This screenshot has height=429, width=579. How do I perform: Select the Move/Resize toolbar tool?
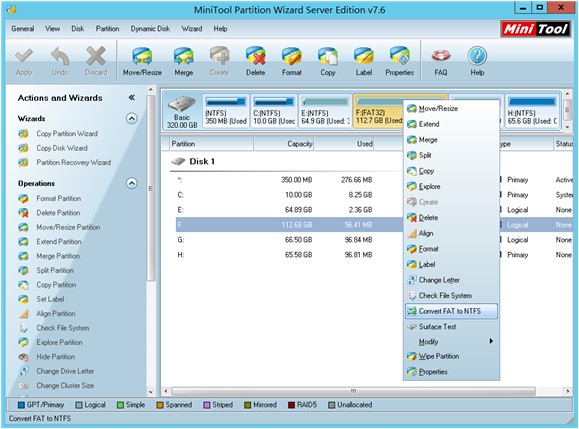(142, 62)
